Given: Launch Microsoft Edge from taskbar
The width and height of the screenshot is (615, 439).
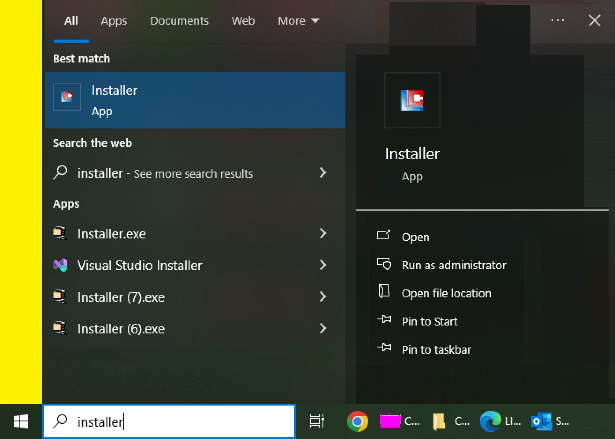Looking at the screenshot, I should 490,421.
